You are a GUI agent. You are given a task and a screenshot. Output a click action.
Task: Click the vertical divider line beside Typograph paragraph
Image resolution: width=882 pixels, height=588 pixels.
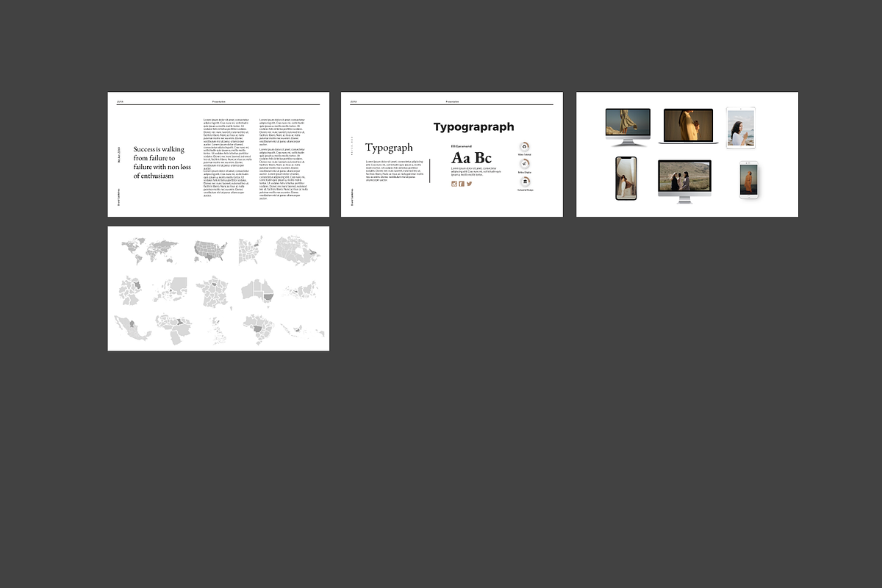[430, 170]
